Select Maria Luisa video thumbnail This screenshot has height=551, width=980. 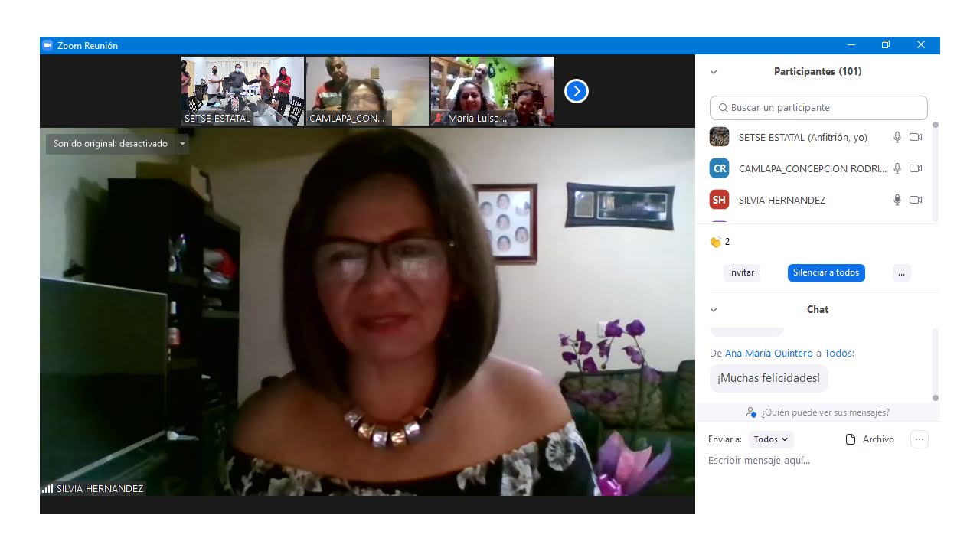492,91
